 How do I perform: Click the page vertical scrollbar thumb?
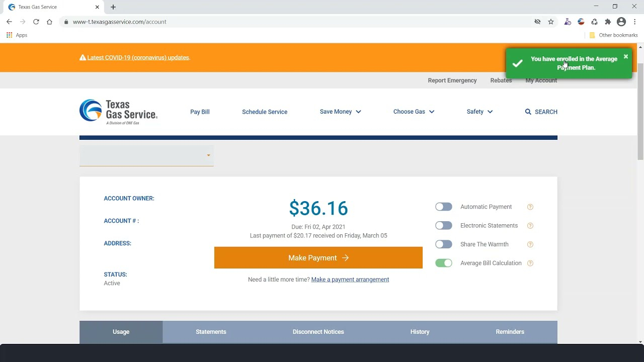[640, 112]
